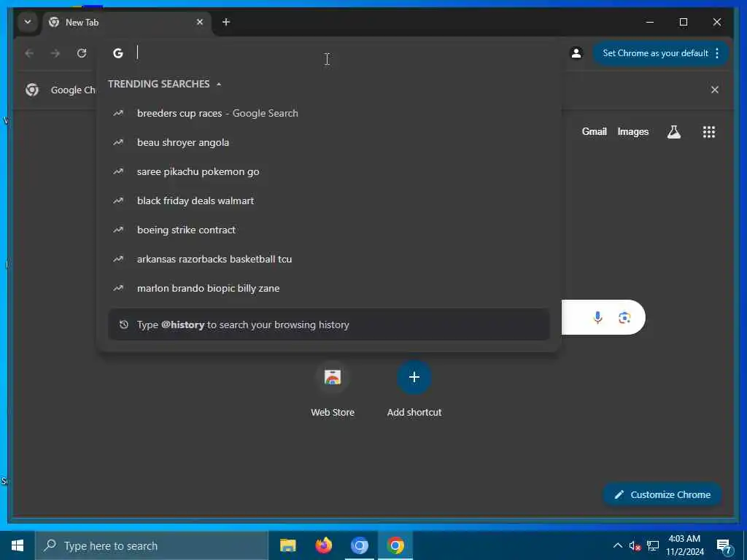747x560 pixels.
Task: Select 'boeing strike contract' suggestion
Action: (x=329, y=230)
